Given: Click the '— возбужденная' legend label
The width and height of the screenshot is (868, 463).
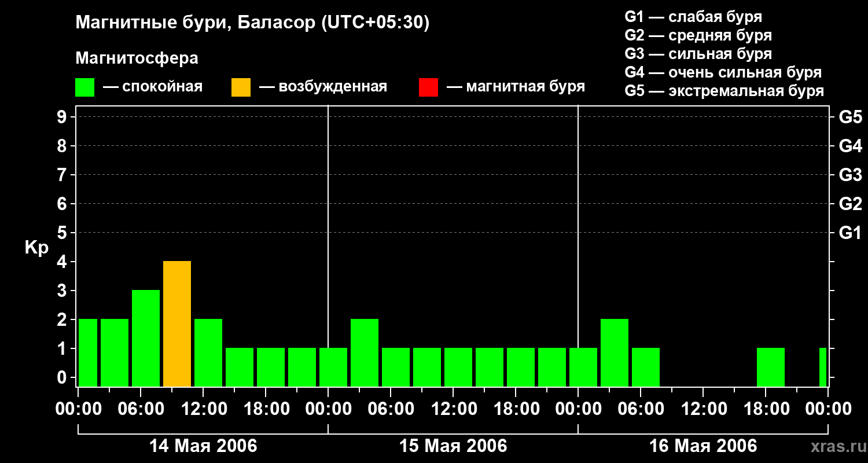Looking at the screenshot, I should [x=323, y=87].
